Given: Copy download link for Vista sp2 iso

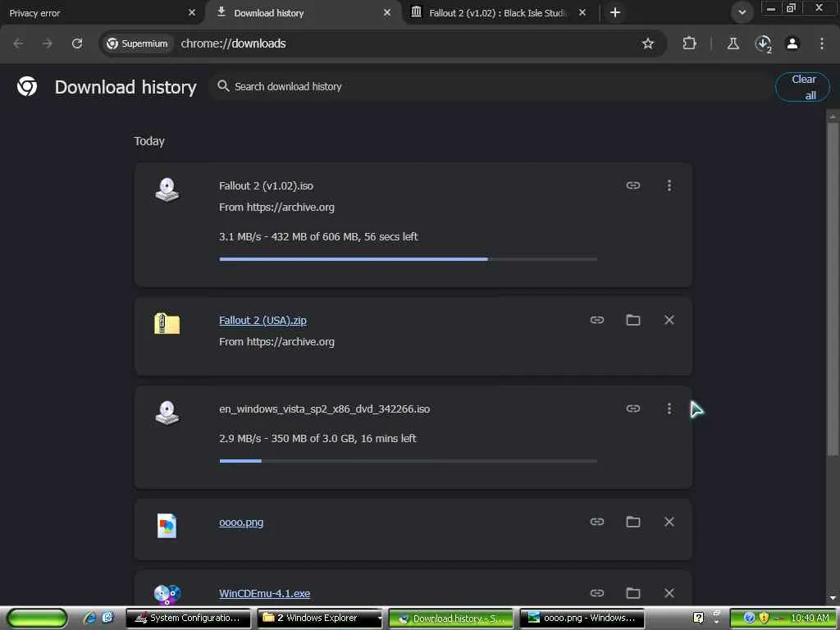Looking at the screenshot, I should point(632,409).
